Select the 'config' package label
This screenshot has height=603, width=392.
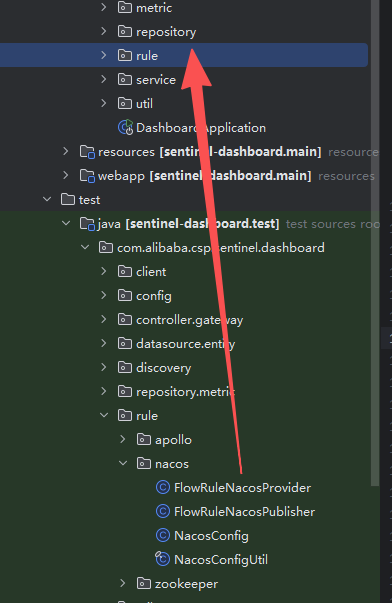154,296
